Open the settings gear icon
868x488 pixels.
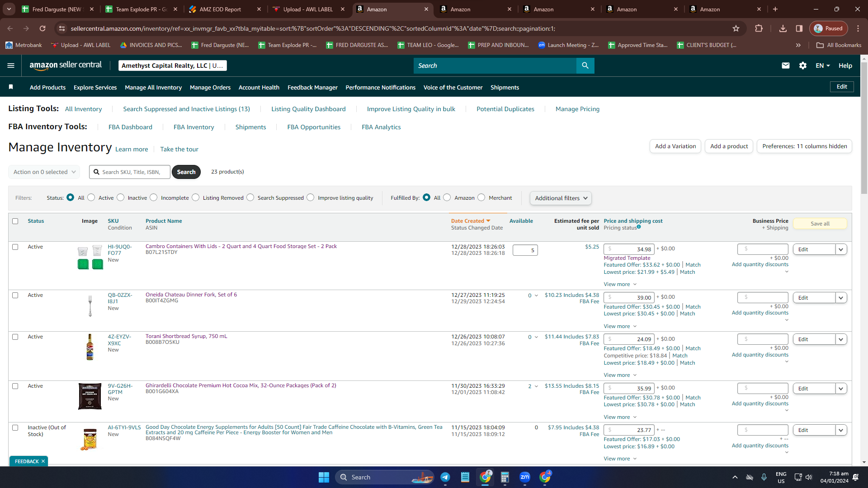(803, 66)
